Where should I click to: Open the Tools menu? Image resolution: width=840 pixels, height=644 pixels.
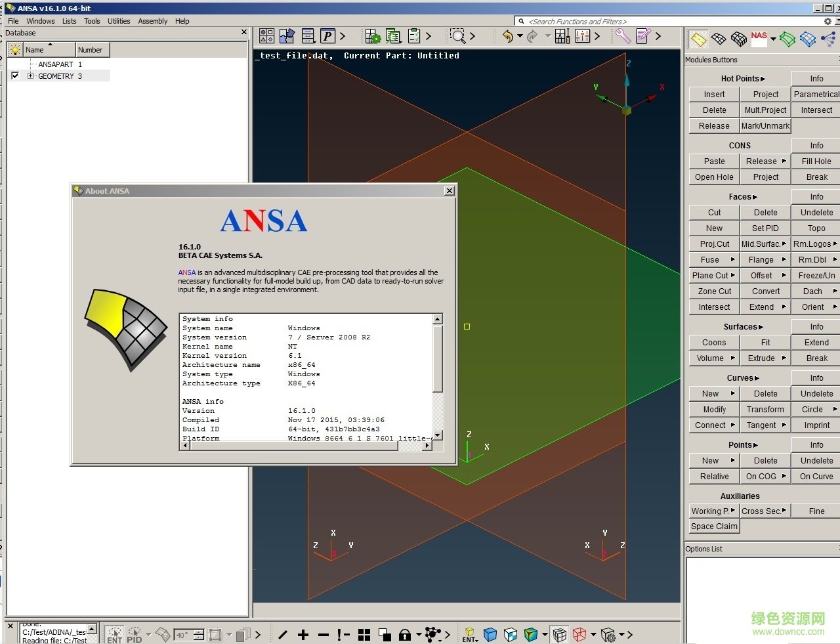[92, 20]
